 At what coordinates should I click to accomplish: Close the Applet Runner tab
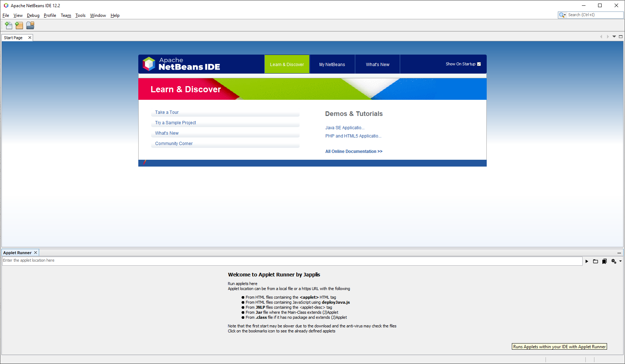36,253
